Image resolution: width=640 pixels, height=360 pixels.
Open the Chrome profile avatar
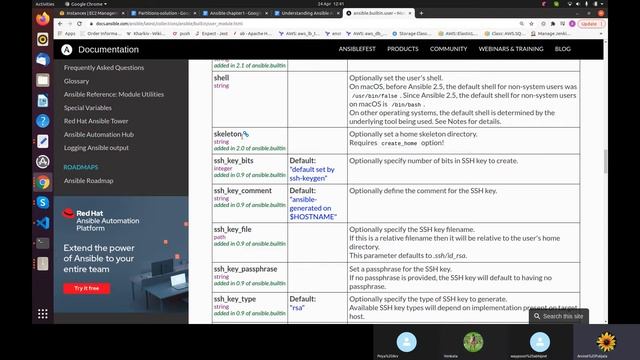[x=572, y=24]
